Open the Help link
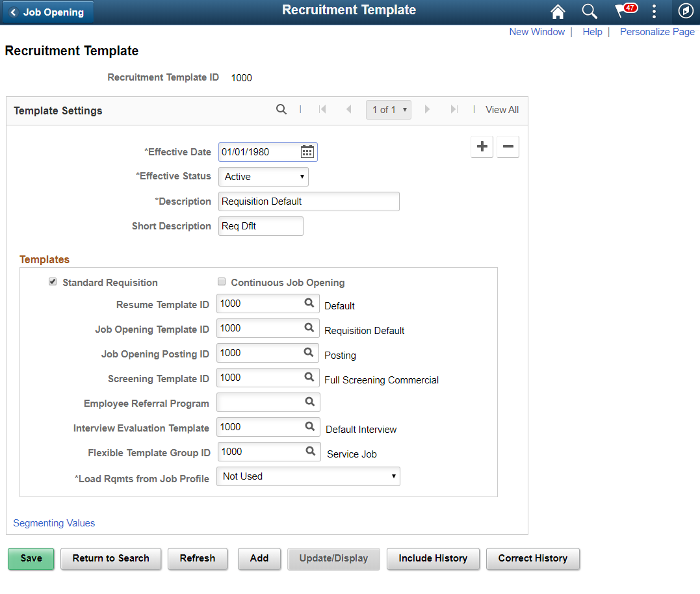The width and height of the screenshot is (700, 594). point(592,32)
